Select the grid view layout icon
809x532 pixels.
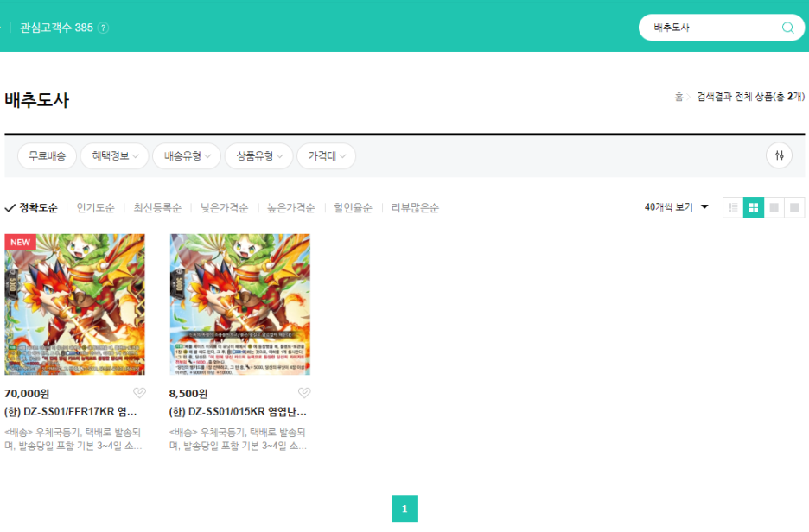point(754,207)
